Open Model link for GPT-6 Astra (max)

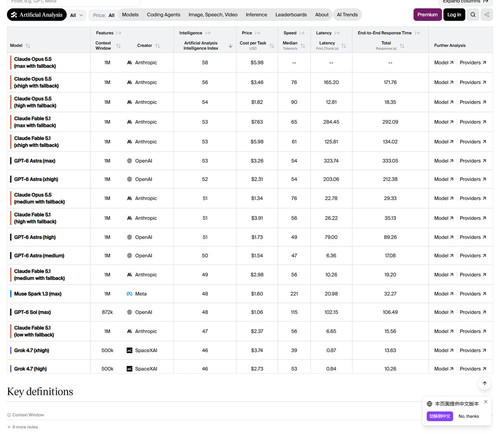click(x=444, y=161)
